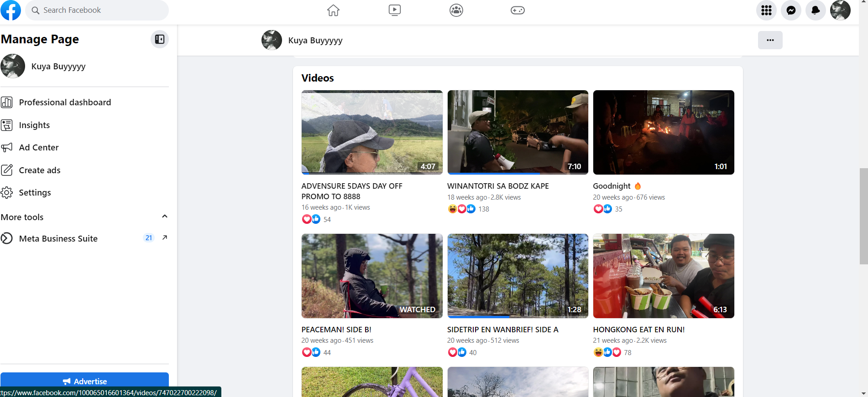
Task: Play the 4:07 ADVENSURE video thumbnail
Action: (372, 132)
